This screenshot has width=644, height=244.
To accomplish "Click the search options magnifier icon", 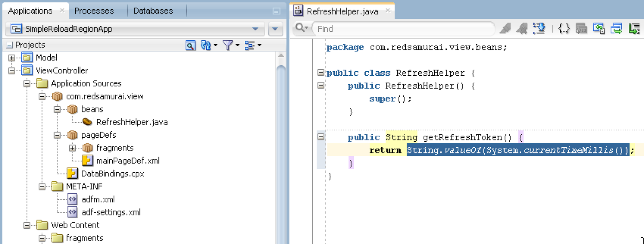I will pos(301,28).
